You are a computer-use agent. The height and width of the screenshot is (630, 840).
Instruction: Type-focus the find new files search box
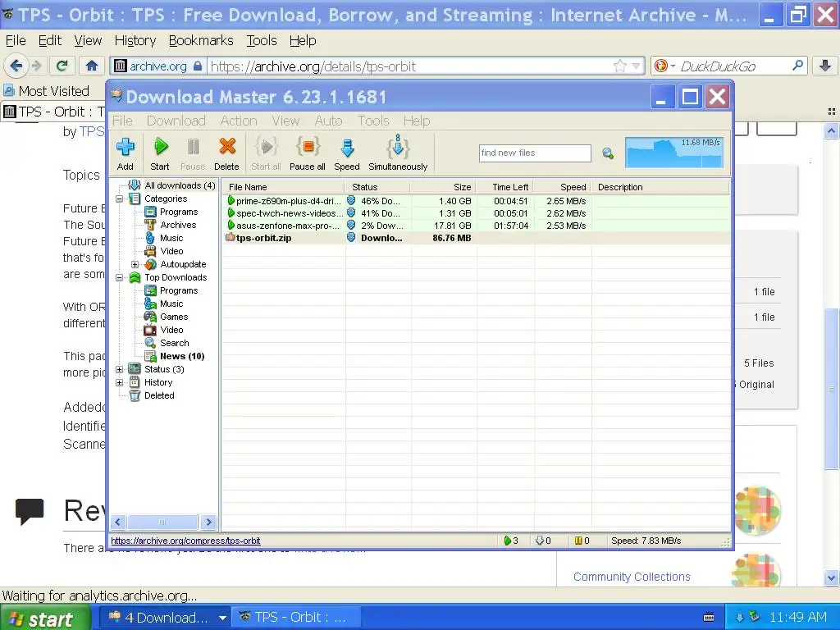click(535, 153)
